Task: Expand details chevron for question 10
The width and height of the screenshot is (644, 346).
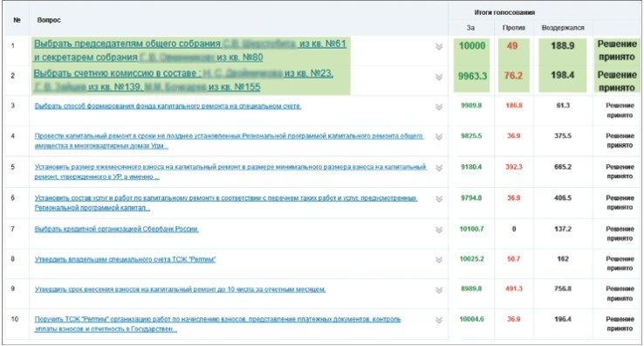Action: click(x=439, y=320)
